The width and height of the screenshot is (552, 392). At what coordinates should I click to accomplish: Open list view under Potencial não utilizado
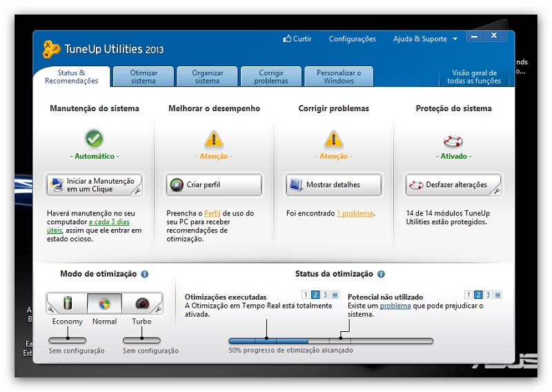tap(497, 295)
